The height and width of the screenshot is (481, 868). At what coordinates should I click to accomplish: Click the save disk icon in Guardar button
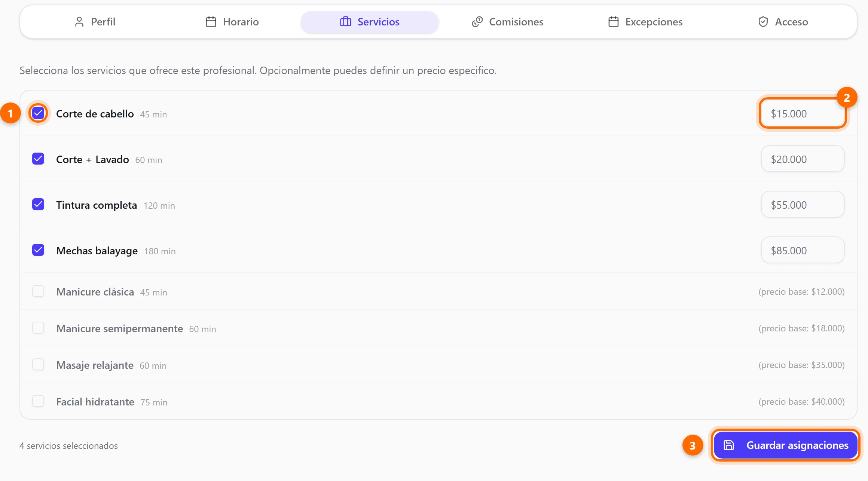[x=728, y=445]
